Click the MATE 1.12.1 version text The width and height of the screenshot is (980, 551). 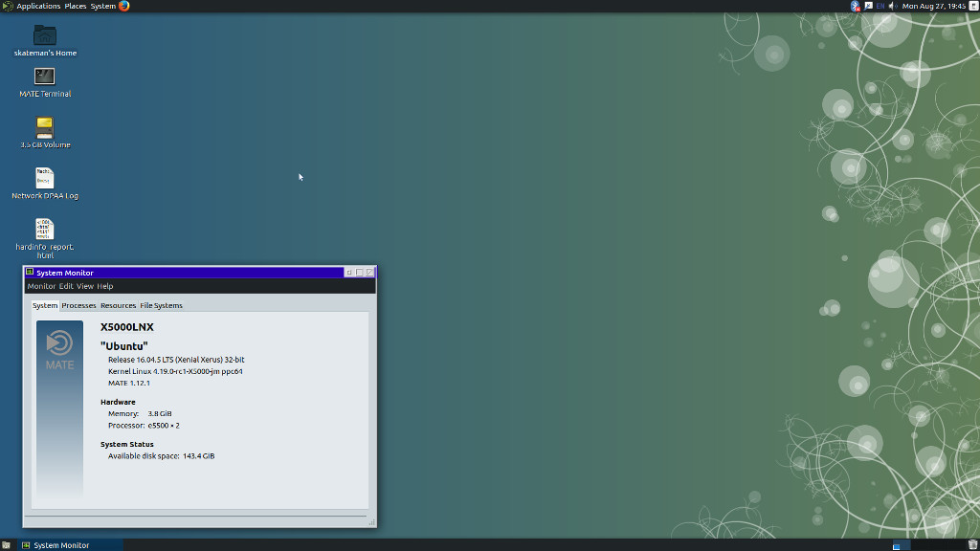click(129, 383)
